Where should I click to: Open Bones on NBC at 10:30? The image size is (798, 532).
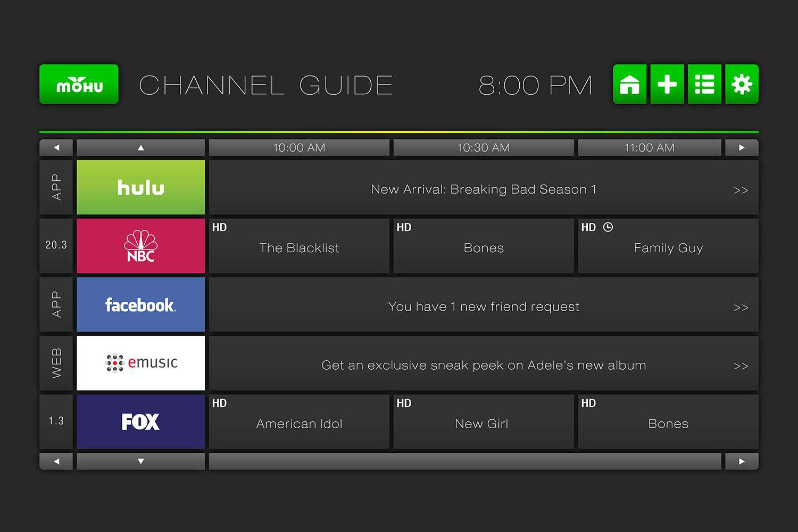tap(484, 246)
